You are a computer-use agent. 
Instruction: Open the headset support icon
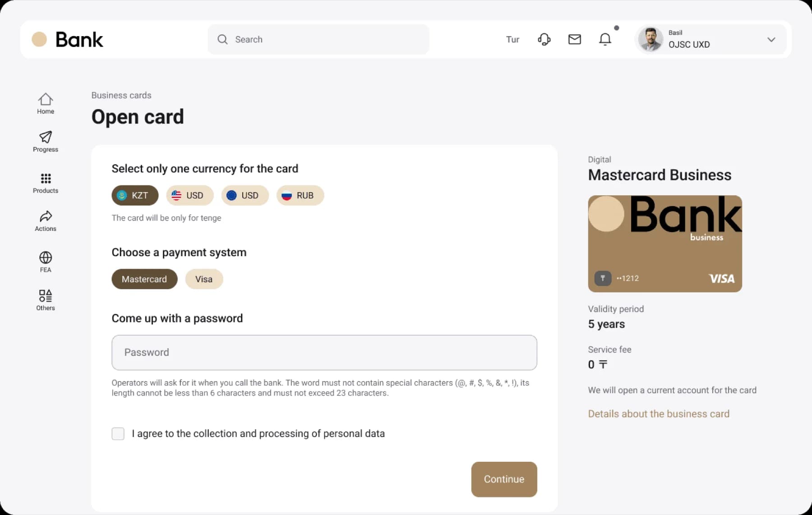pyautogui.click(x=544, y=39)
